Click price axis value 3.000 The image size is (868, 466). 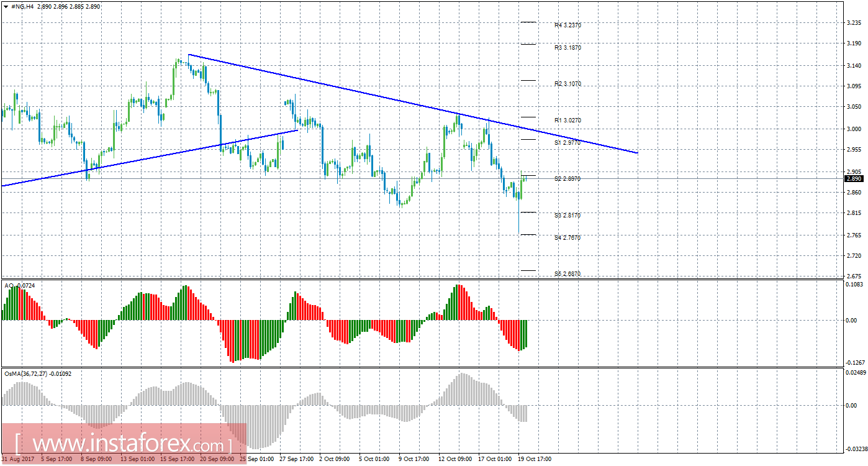(x=856, y=129)
